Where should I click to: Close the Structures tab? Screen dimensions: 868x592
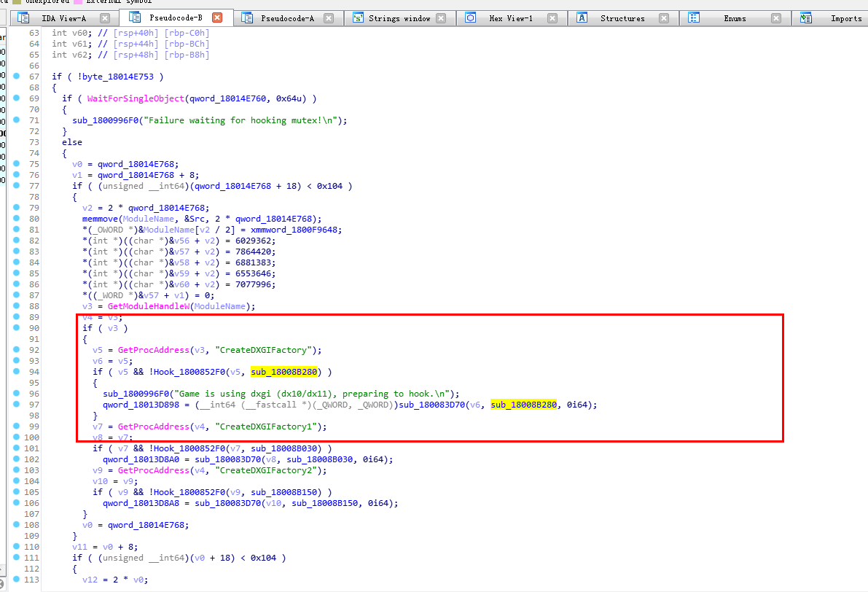(x=664, y=18)
